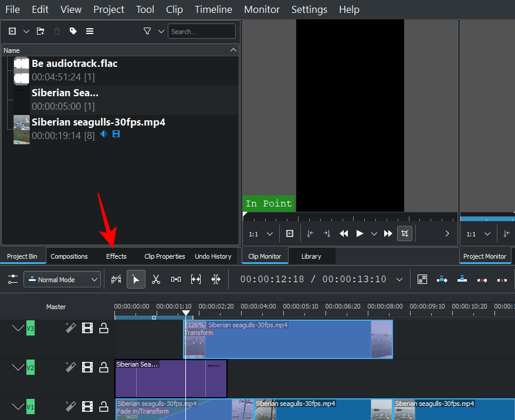
Task: Click Insert Zone in Project Bin icon
Action: 290,233
